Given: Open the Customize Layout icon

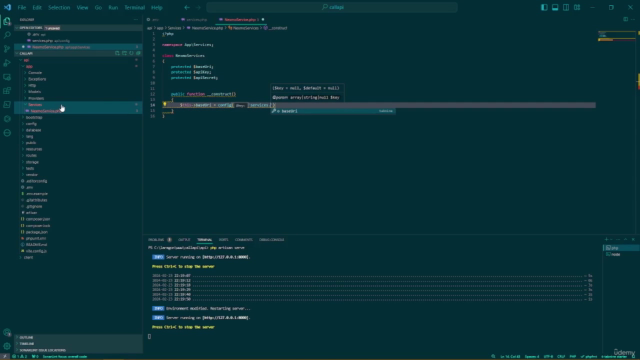Looking at the screenshot, I should coord(577,7).
